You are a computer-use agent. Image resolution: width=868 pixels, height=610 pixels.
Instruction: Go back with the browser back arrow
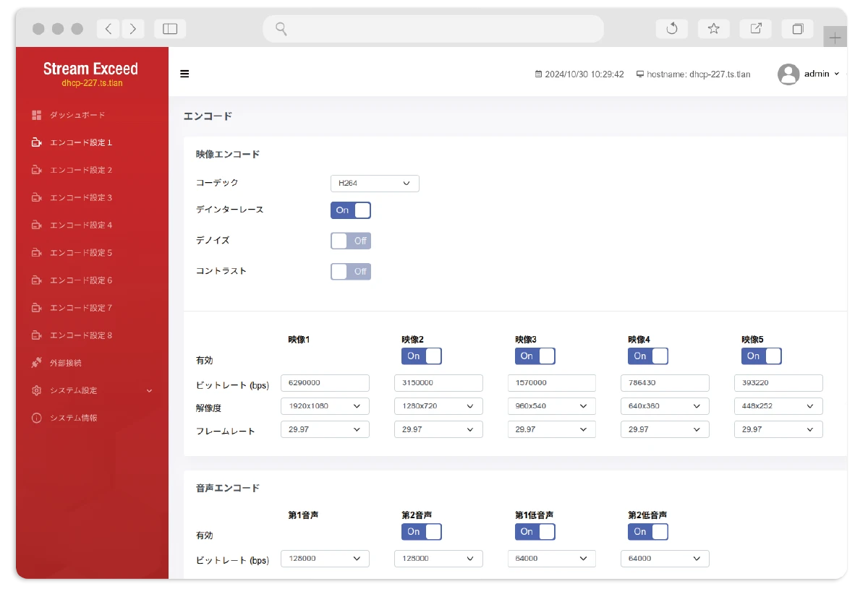108,29
